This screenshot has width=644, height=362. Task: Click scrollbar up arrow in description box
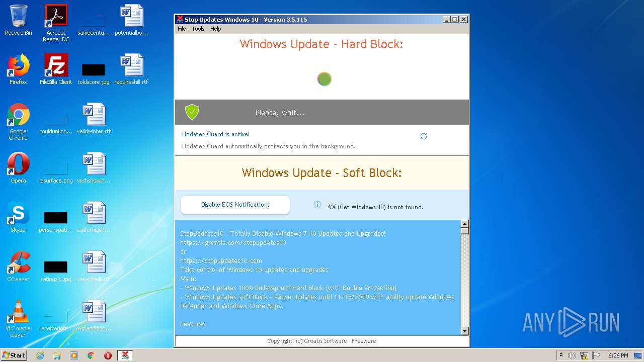(465, 224)
